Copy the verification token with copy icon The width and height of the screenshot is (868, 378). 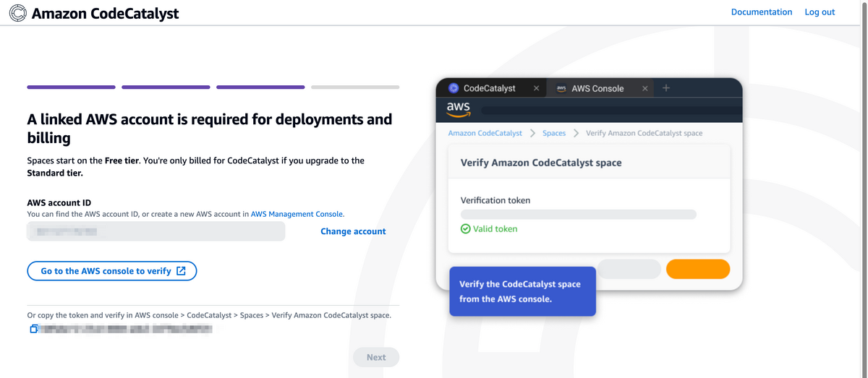tap(33, 330)
